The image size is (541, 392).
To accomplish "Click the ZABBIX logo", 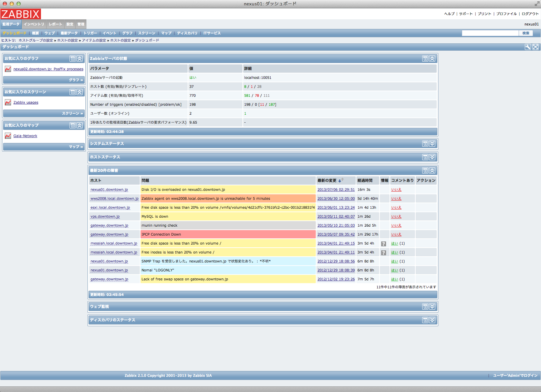I will click(x=21, y=14).
